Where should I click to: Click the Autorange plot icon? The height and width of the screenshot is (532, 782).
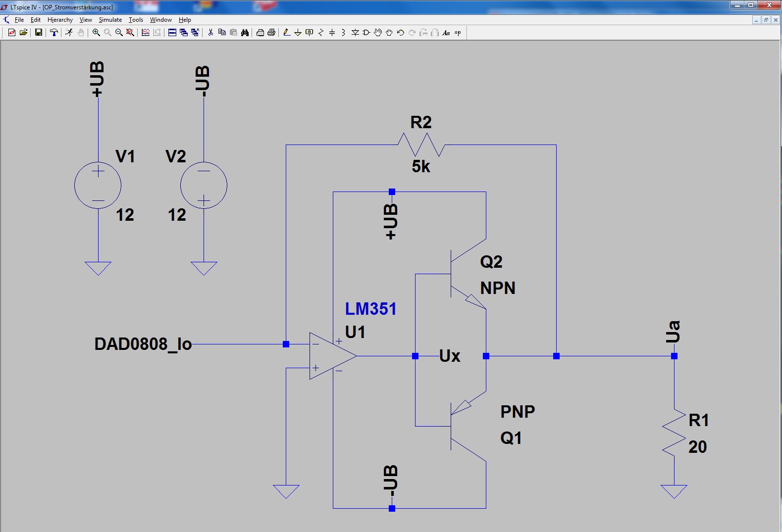click(157, 33)
